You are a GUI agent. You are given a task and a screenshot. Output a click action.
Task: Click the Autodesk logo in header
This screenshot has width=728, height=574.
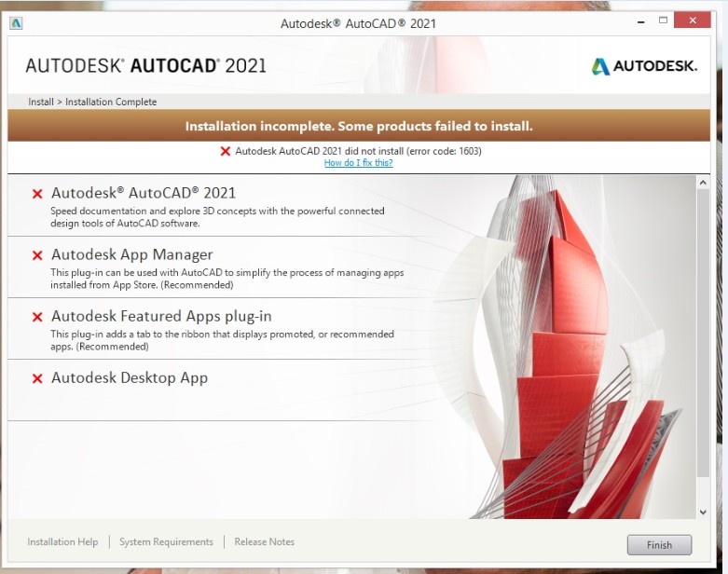click(x=644, y=66)
